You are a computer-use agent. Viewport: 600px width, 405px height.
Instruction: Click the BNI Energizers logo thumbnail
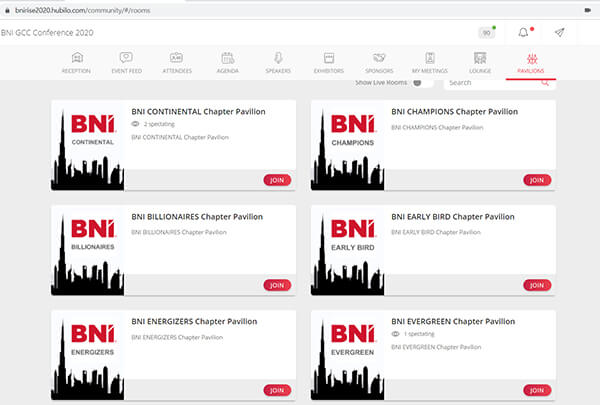(x=88, y=355)
